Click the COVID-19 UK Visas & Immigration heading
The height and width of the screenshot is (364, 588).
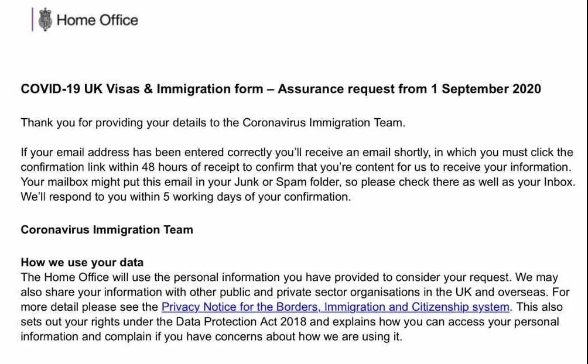(x=142, y=89)
